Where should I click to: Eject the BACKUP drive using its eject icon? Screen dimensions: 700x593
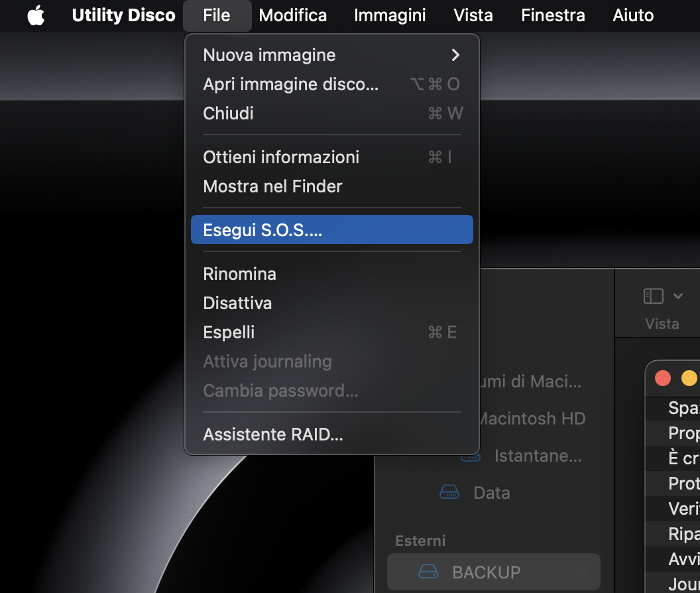581,571
